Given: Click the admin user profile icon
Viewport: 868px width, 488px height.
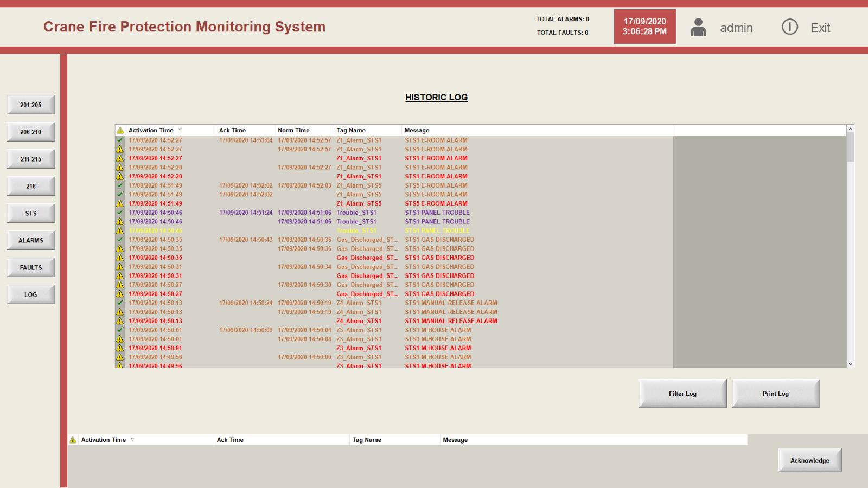Looking at the screenshot, I should click(698, 27).
